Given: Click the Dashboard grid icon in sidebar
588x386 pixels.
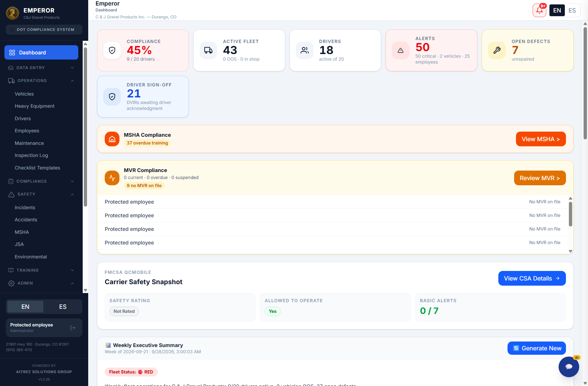Looking at the screenshot, I should [12, 53].
